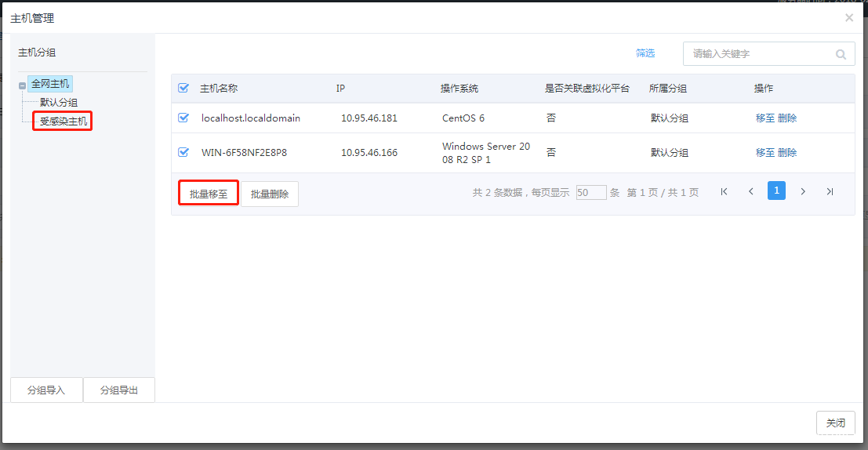Jump to the last page
868x450 pixels.
[830, 191]
